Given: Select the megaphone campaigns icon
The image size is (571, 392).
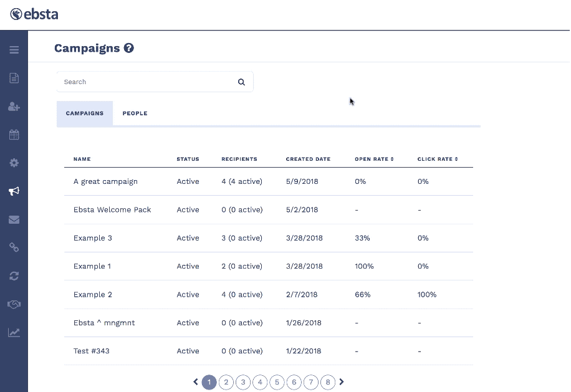Looking at the screenshot, I should [x=14, y=191].
